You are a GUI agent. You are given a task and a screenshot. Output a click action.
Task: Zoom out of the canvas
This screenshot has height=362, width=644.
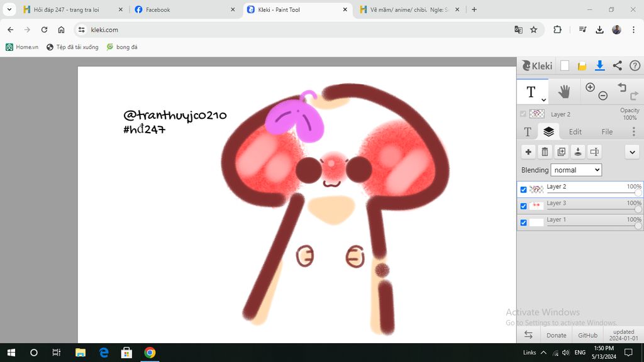click(603, 96)
